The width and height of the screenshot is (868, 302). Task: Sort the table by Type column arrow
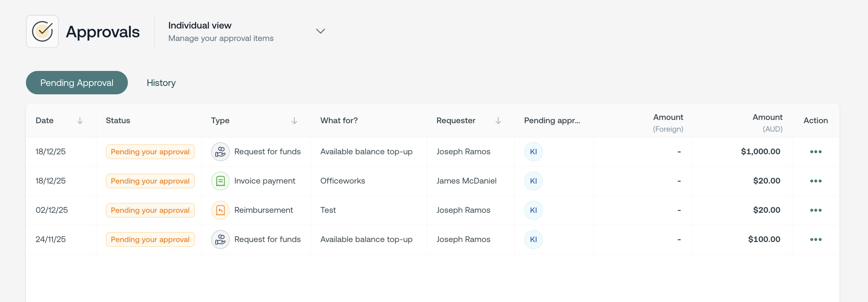(294, 121)
